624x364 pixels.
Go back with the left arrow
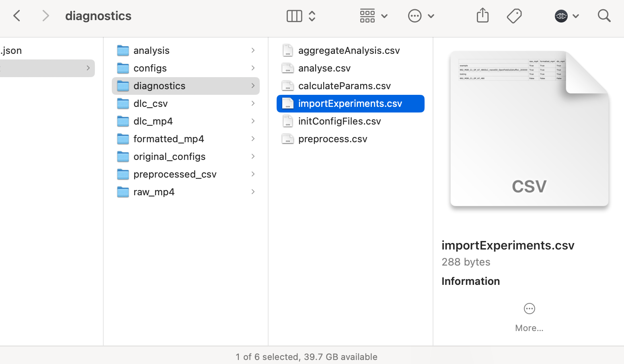click(17, 16)
